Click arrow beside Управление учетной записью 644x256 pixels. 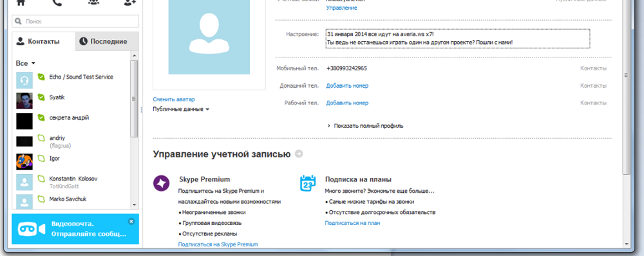tap(299, 154)
